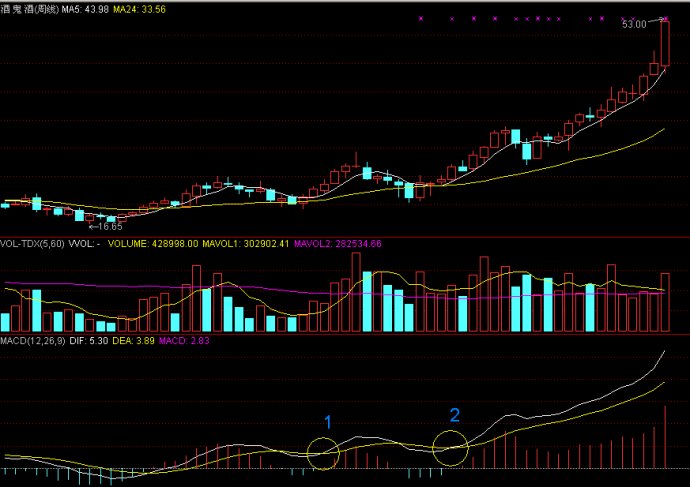Click the MACD: 2.83 value
This screenshot has width=690, height=487.
point(184,341)
